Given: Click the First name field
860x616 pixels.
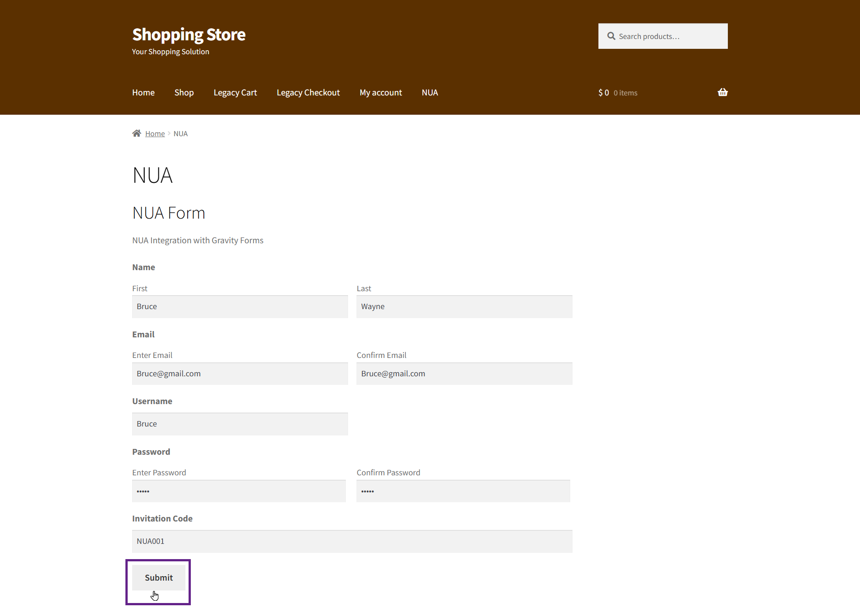Looking at the screenshot, I should pos(240,307).
